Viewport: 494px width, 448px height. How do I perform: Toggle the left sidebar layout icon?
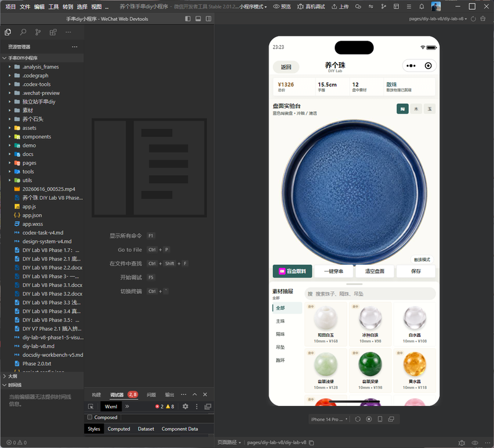pyautogui.click(x=188, y=19)
